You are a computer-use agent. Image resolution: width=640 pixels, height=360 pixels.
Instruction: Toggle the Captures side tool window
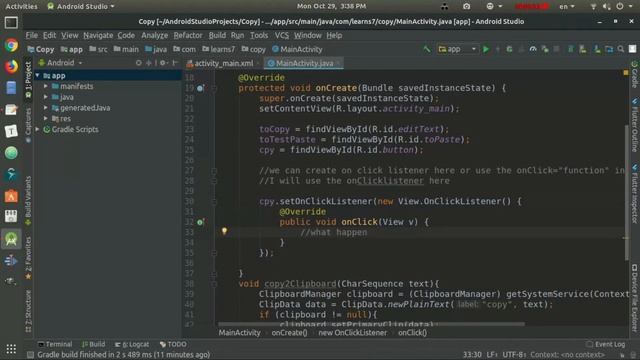28,125
